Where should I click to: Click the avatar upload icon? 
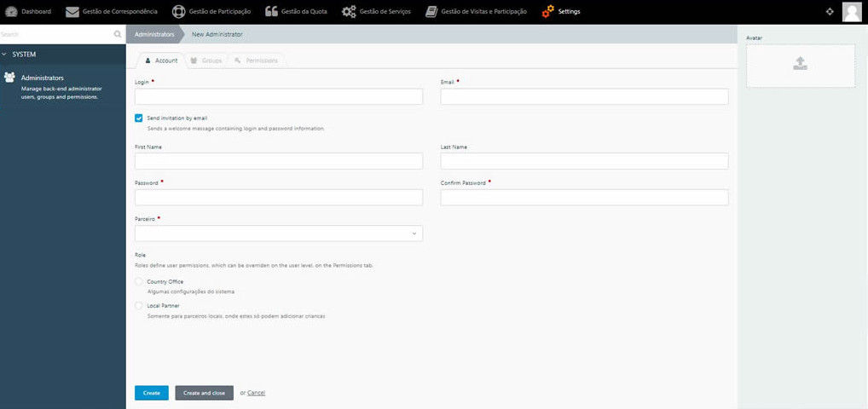pos(800,64)
